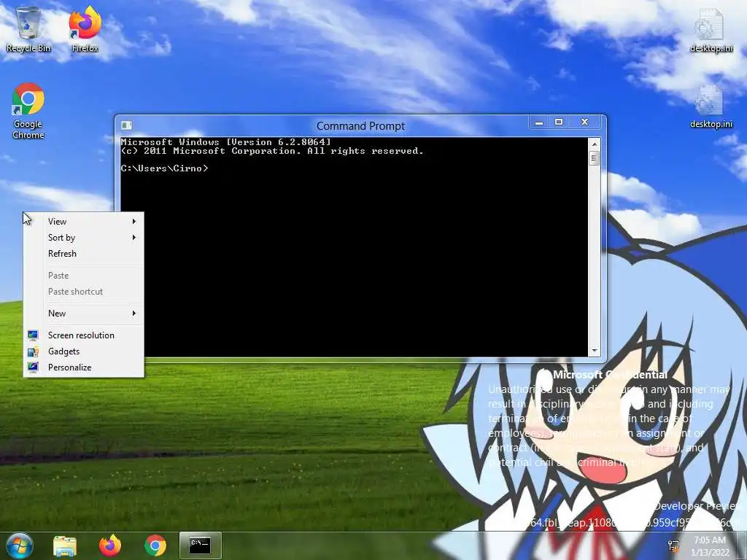
Task: Minimize the Command Prompt window
Action: pyautogui.click(x=539, y=122)
